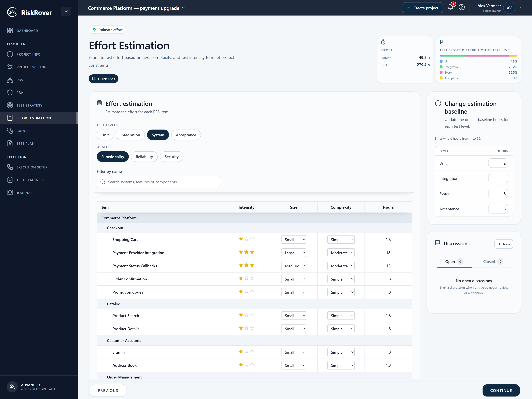The image size is (532, 399).
Task: Choose the Reliability quality chip
Action: pos(144,157)
